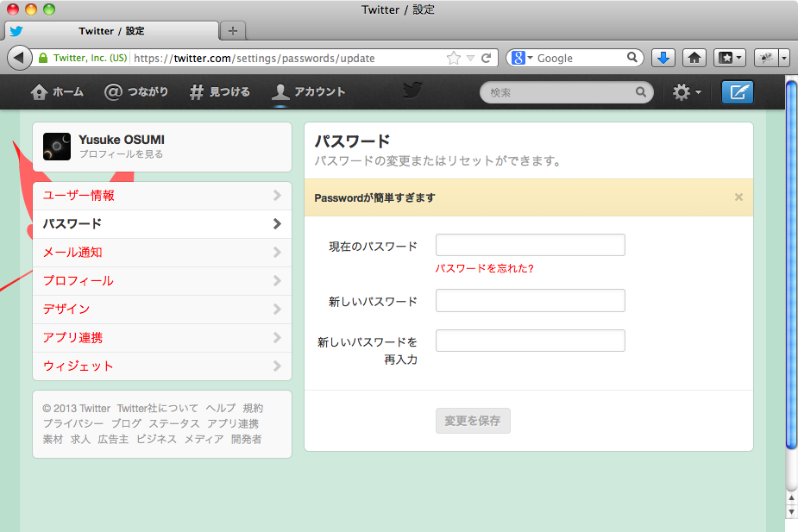Go to browser home page icon
Image resolution: width=798 pixels, height=532 pixels.
pyautogui.click(x=694, y=58)
